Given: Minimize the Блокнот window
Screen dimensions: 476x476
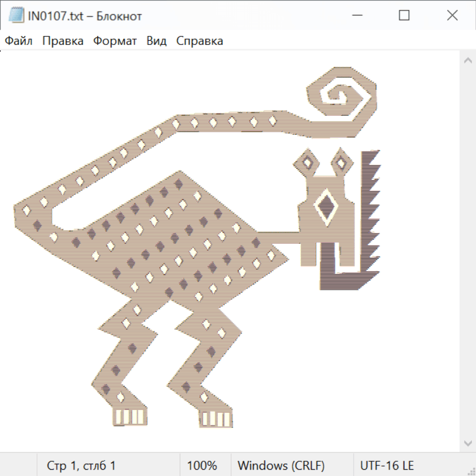Looking at the screenshot, I should point(356,16).
